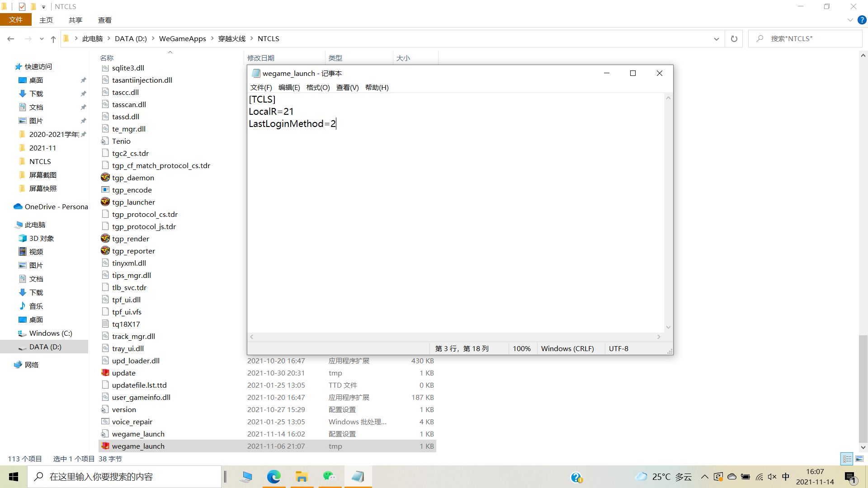Viewport: 868px width, 488px height.
Task: Expand the address bar history dropdown
Action: click(716, 39)
